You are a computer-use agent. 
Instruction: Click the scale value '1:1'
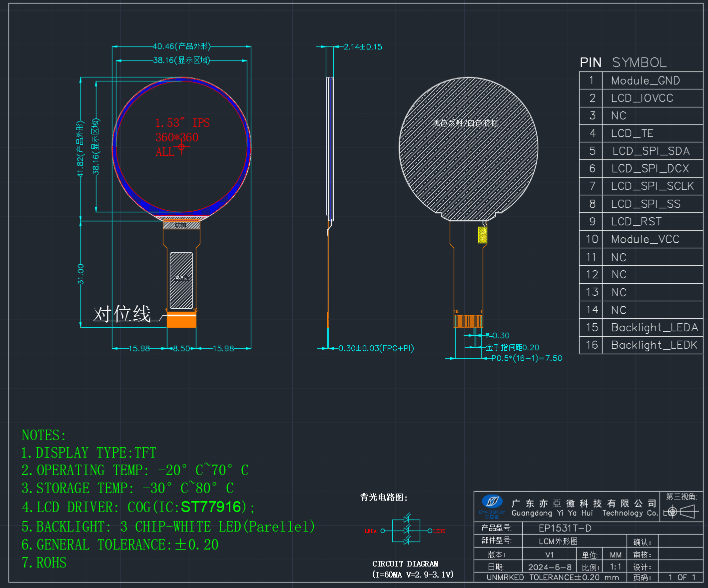tap(616, 568)
